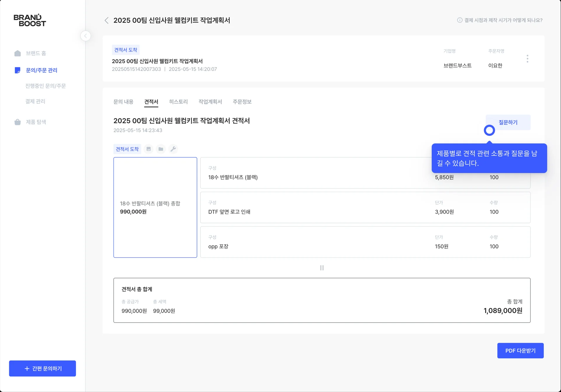Click the shopping bag icon beside 제품 탐색
Screen dimensions: 561x392
(x=17, y=122)
